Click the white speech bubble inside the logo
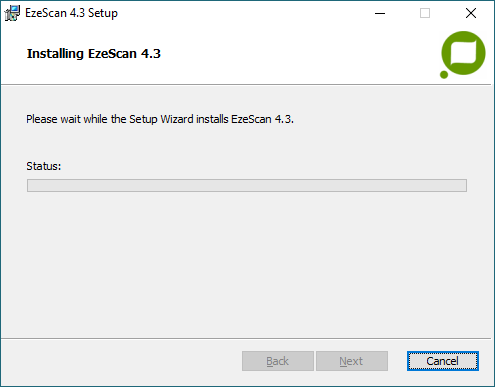The width and height of the screenshot is (495, 387). 464,52
